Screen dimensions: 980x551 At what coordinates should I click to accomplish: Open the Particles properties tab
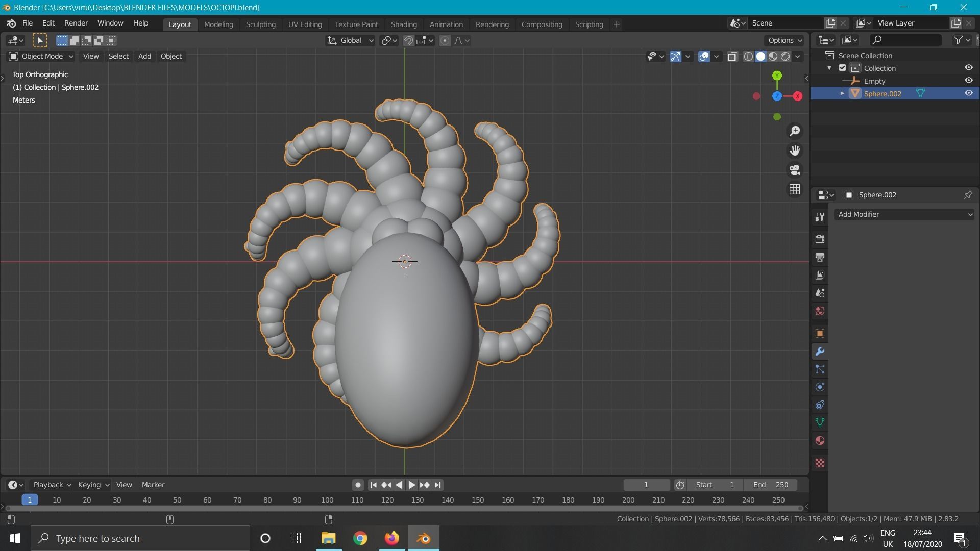click(820, 369)
